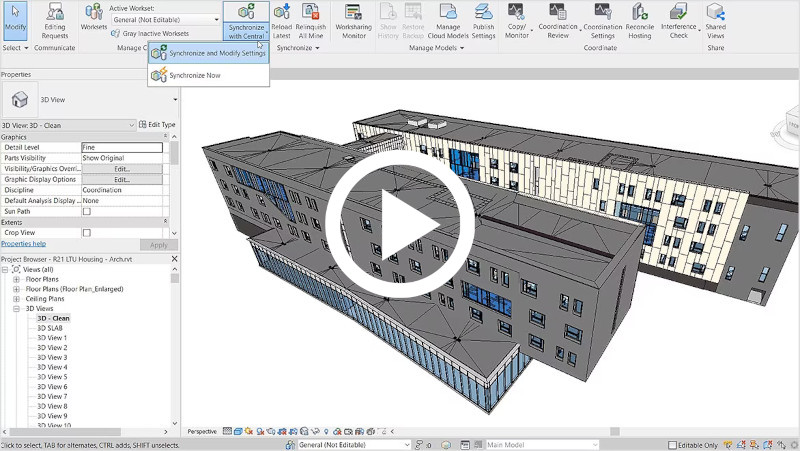Open the Copy/Monitor tool

tap(516, 21)
